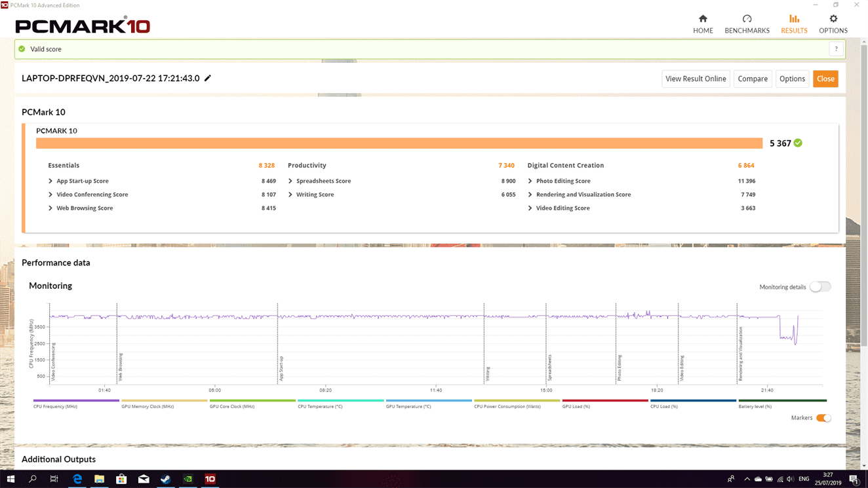Open File Explorer from taskbar
The image size is (868, 488).
coord(99,479)
